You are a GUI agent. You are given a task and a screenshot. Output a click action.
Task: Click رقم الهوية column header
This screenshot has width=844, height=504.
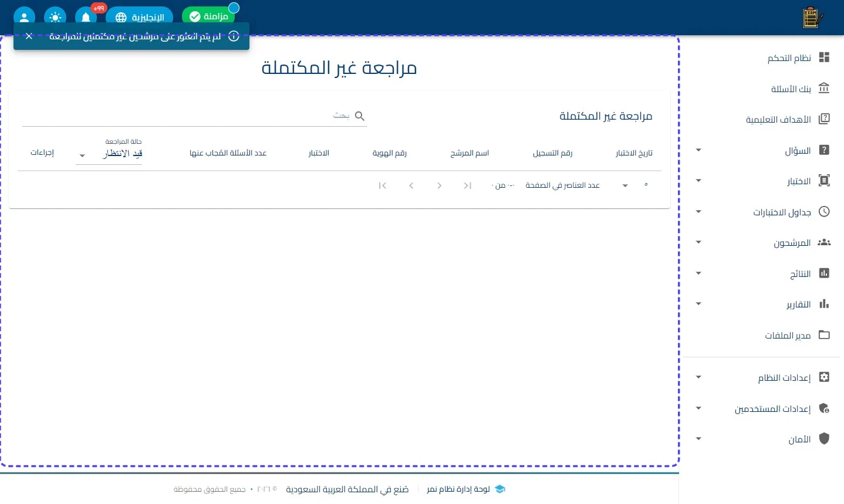point(390,153)
